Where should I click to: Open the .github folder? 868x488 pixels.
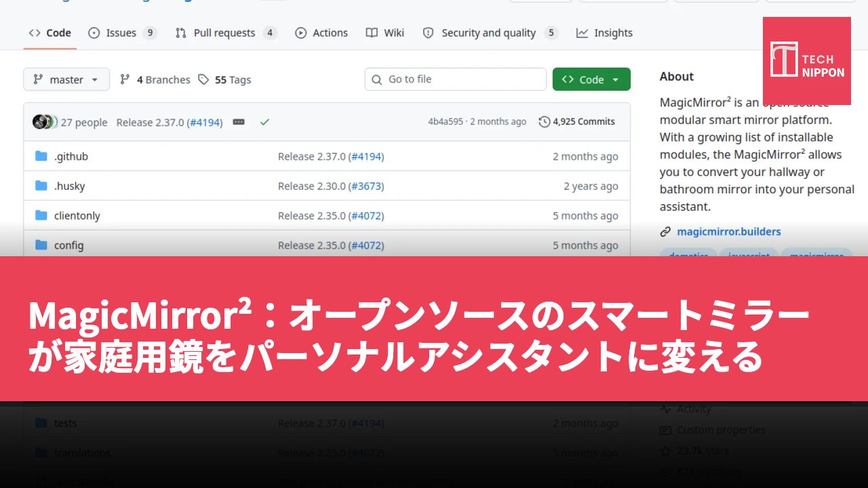point(71,157)
